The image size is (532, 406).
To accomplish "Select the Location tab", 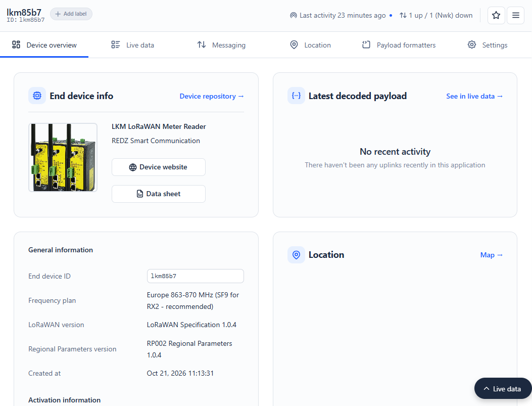I will pos(310,45).
